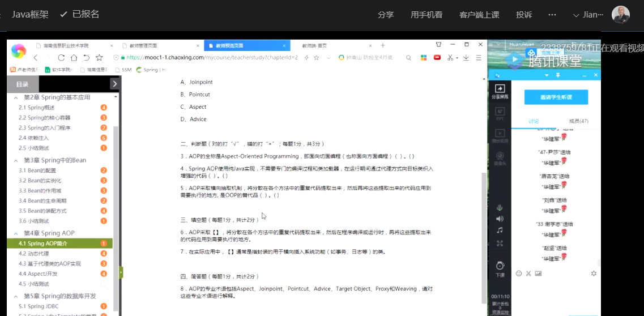The image size is (644, 316).
Task: Click the sidebar 目录 vertical scrollbar
Action: coord(116,217)
